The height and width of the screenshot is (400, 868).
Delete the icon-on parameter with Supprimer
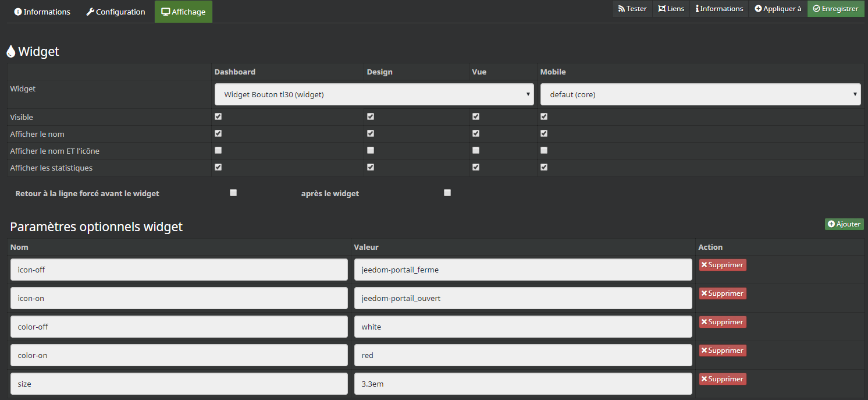click(723, 293)
